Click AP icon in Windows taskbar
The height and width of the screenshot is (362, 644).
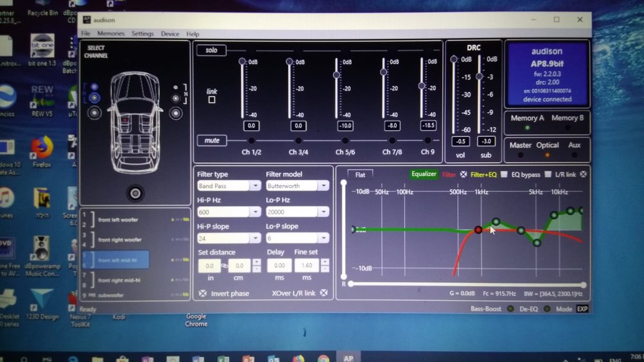(348, 358)
